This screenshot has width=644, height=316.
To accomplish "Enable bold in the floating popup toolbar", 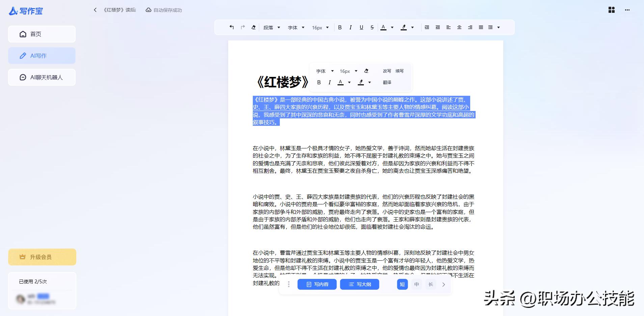I will (319, 82).
